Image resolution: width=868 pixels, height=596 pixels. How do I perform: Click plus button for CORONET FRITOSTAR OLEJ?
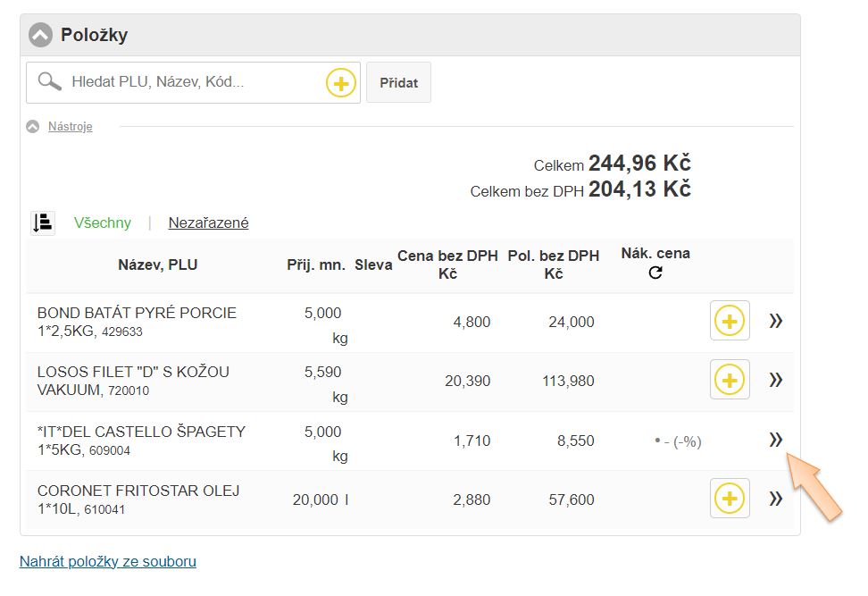tap(730, 498)
